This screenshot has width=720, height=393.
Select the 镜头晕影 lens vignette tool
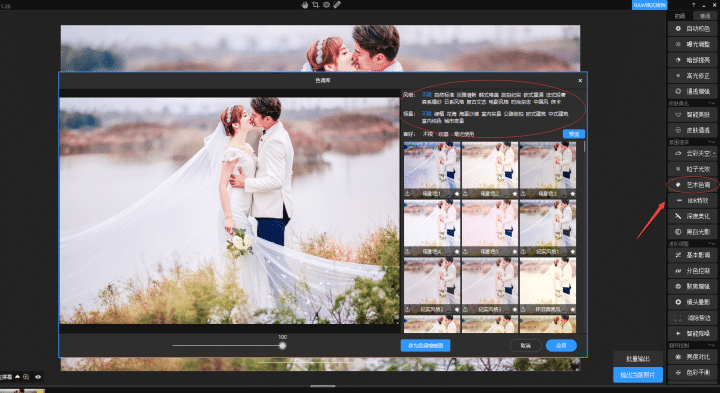point(692,302)
